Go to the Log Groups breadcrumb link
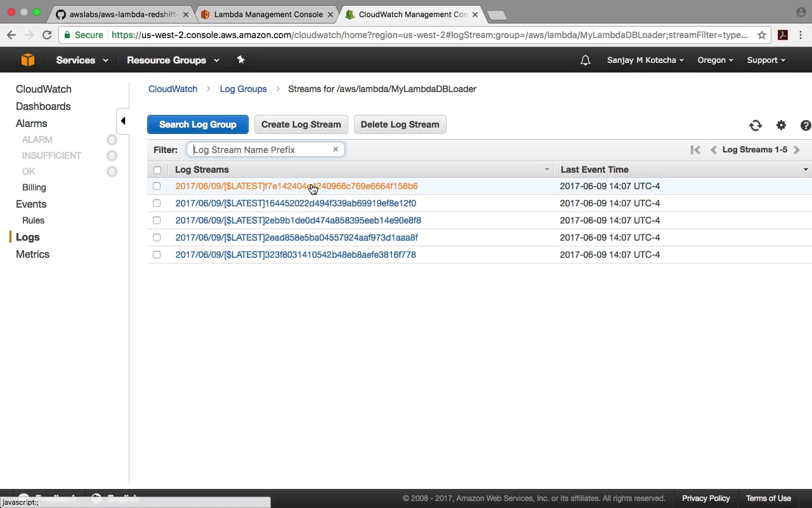This screenshot has width=812, height=508. [243, 89]
